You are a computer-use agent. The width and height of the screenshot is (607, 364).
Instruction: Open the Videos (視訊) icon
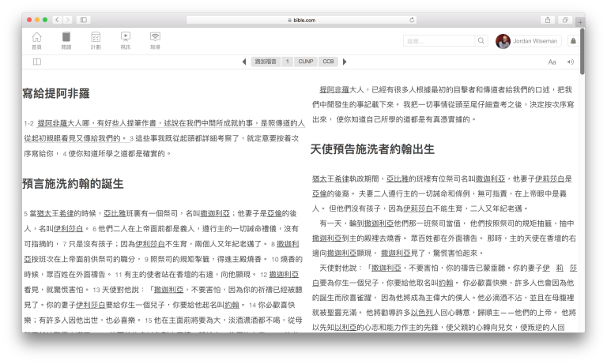[126, 40]
